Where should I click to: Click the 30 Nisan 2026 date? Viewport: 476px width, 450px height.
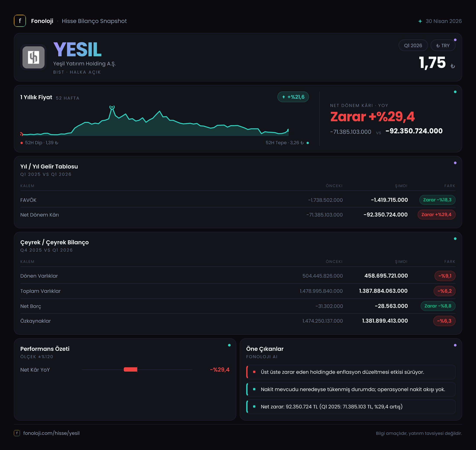444,21
